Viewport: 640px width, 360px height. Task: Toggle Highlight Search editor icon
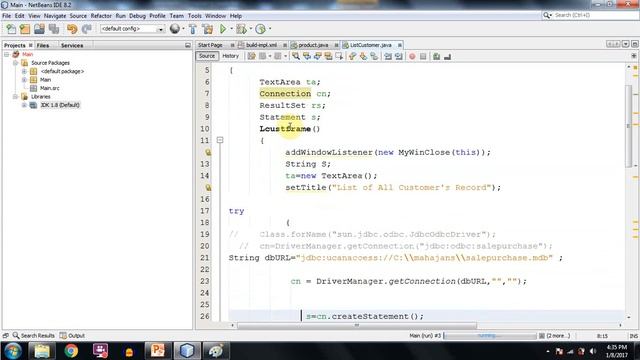(328, 56)
